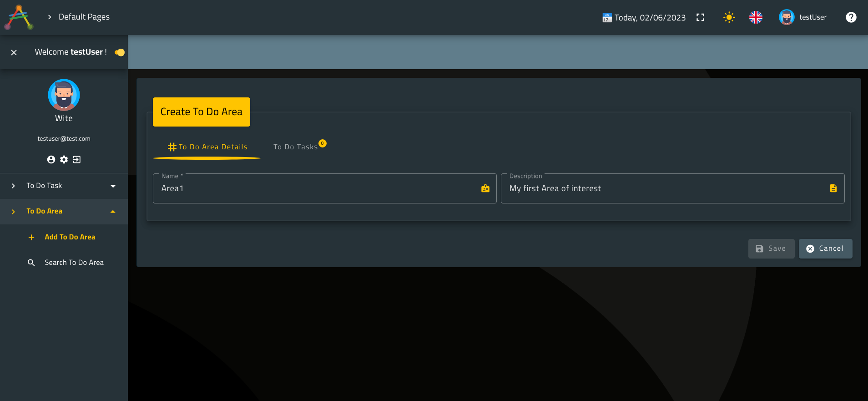Click the chevron left of To Do Area
Viewport: 868px width, 401px height.
(14, 212)
